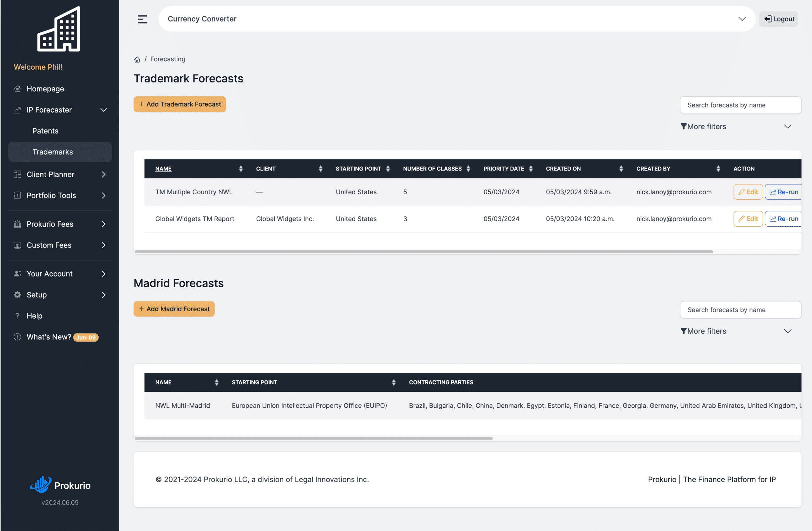
Task: Click Add Trademark Forecast button
Action: (180, 104)
